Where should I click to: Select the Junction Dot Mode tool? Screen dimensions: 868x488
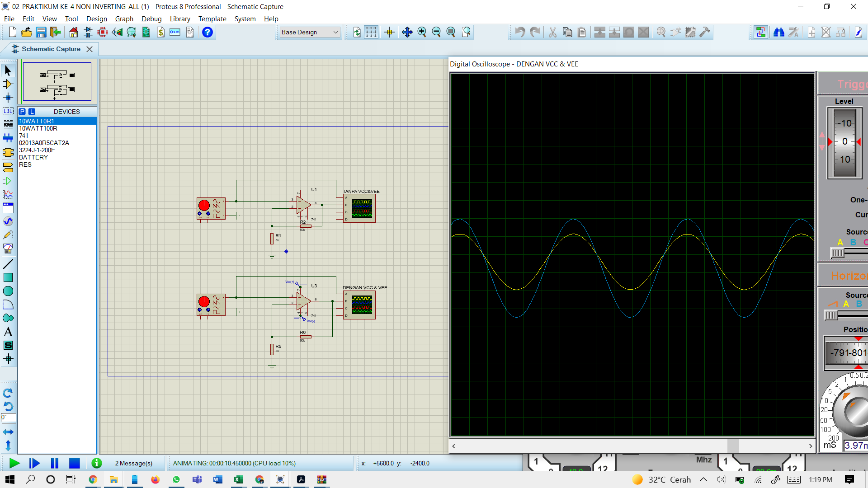[8, 98]
